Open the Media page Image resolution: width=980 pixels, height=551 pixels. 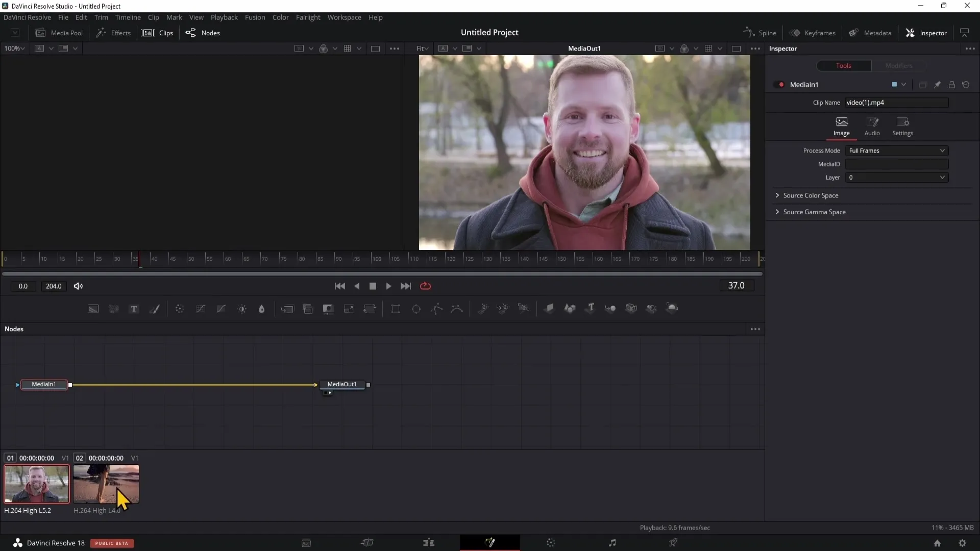click(306, 543)
